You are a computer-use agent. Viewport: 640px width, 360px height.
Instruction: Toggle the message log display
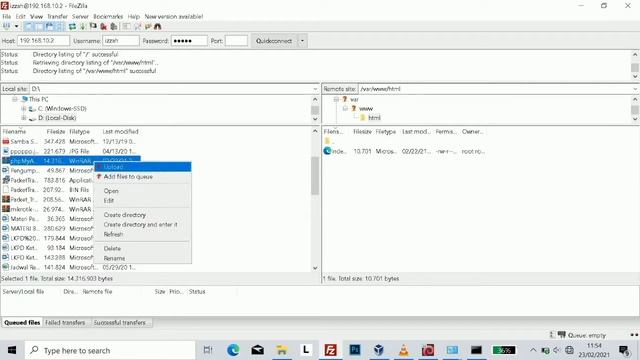[x=28, y=27]
